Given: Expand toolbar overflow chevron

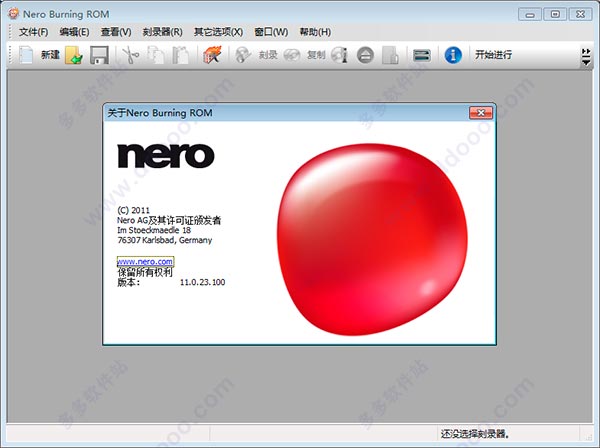Looking at the screenshot, I should point(586,57).
